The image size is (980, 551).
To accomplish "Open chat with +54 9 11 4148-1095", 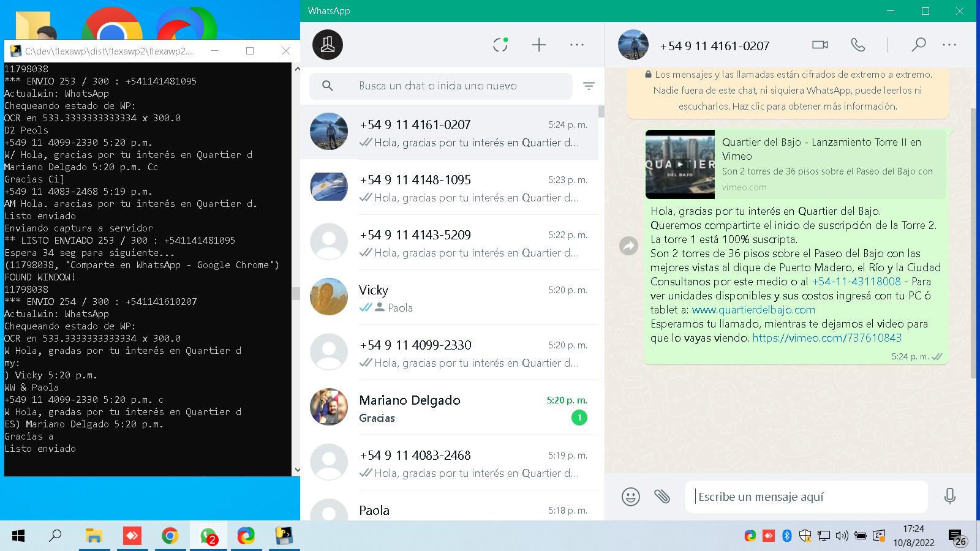I will point(449,187).
